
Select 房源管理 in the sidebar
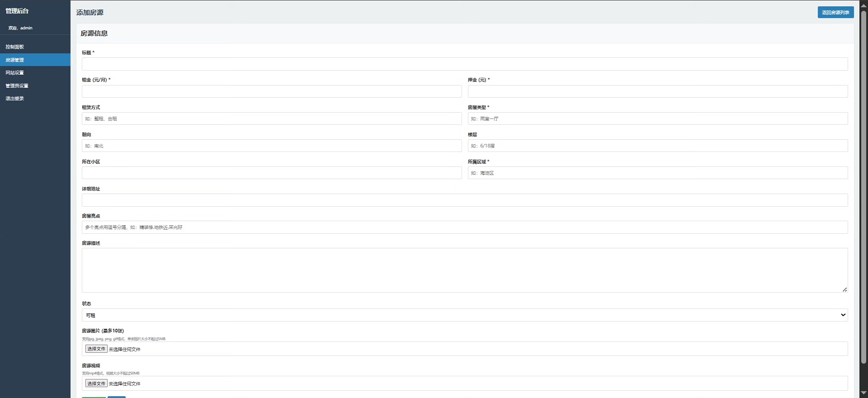click(x=35, y=60)
